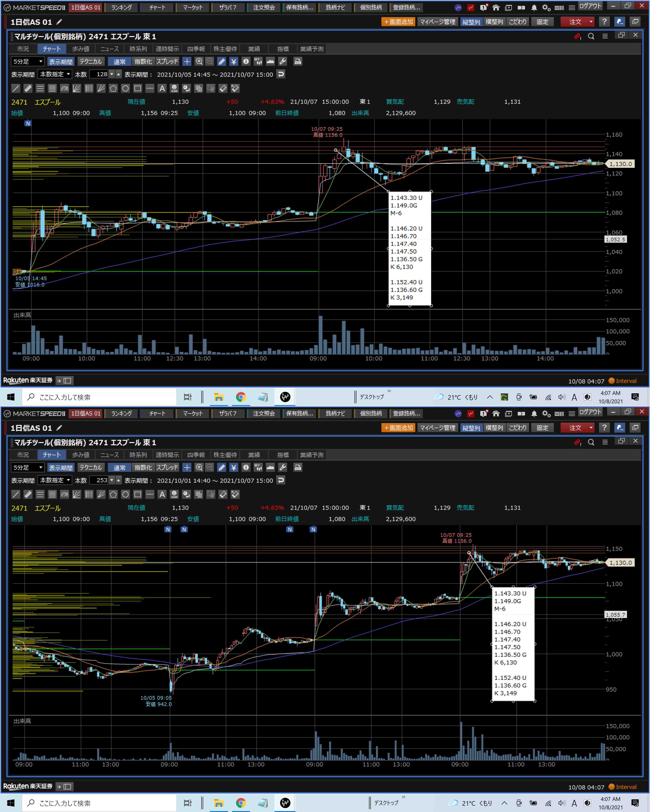Image resolution: width=650 pixels, height=812 pixels.
Task: Select the pentagon shape tool in lower window
Action: (113, 494)
